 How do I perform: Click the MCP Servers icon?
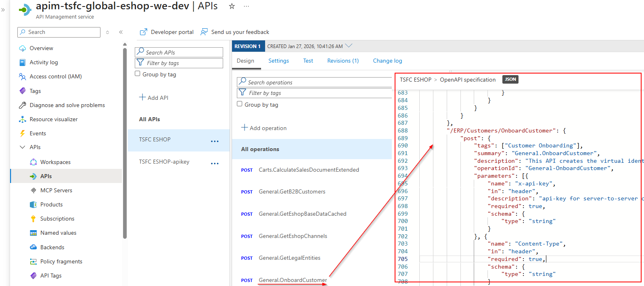coord(33,190)
